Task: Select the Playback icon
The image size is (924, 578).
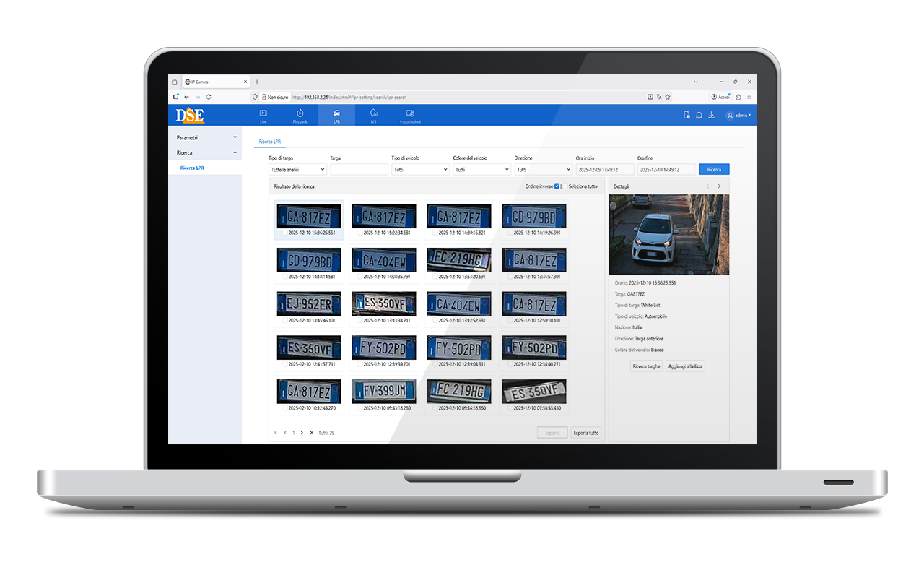Action: [300, 115]
